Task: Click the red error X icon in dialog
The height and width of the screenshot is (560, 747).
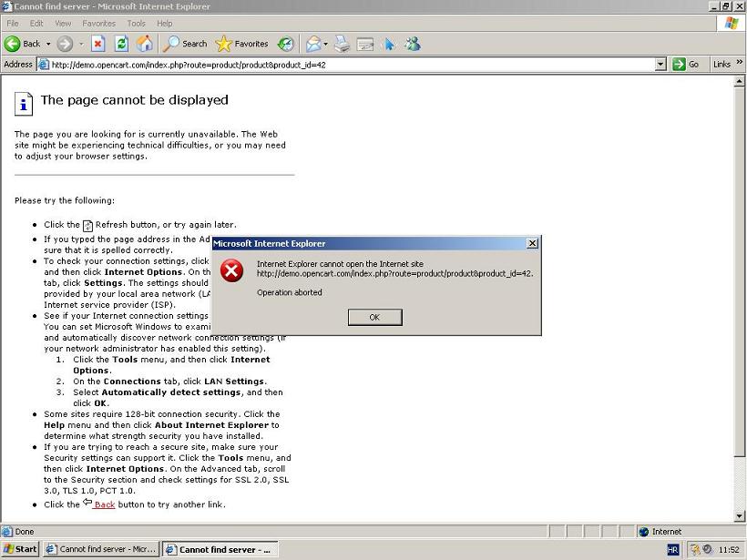Action: (232, 271)
